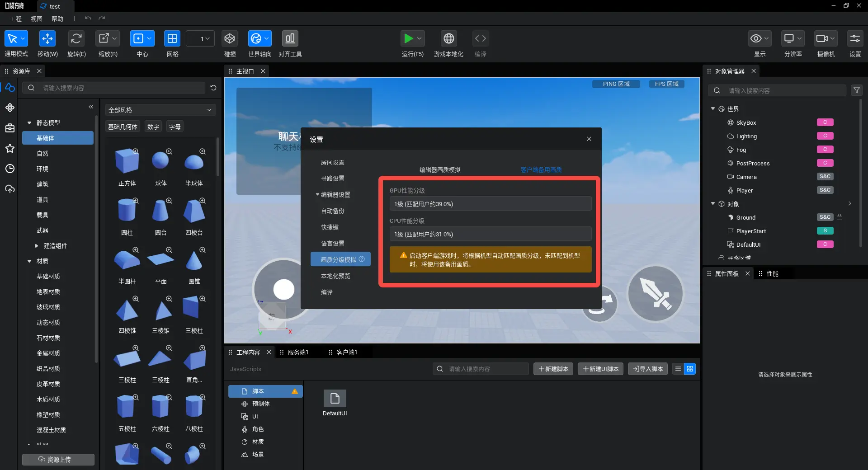The image size is (868, 470).
Task: Switch scripts to grid view
Action: click(x=689, y=369)
